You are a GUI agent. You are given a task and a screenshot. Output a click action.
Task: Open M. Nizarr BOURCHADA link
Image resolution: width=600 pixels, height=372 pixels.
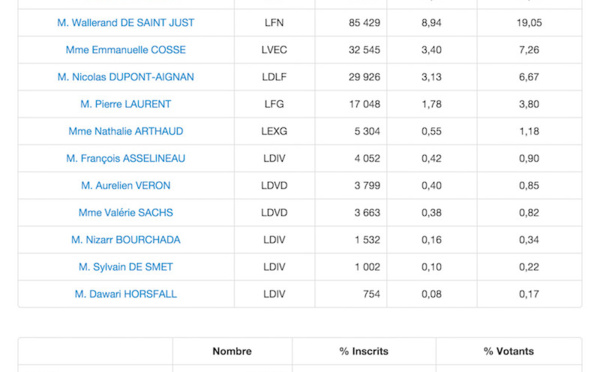pyautogui.click(x=126, y=240)
